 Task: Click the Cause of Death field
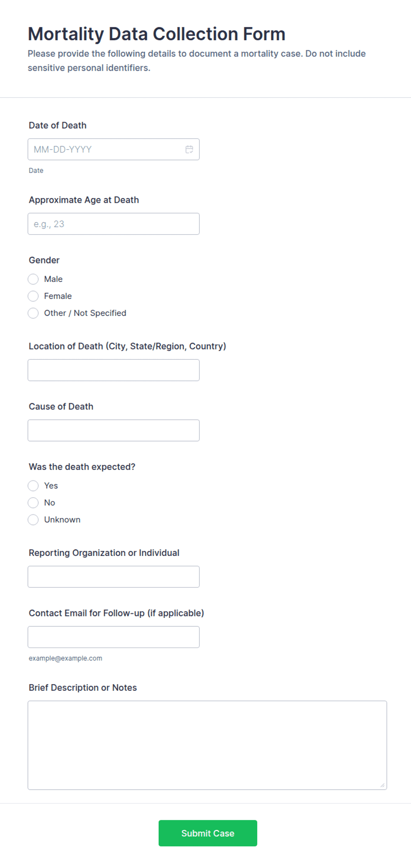pyautogui.click(x=114, y=430)
